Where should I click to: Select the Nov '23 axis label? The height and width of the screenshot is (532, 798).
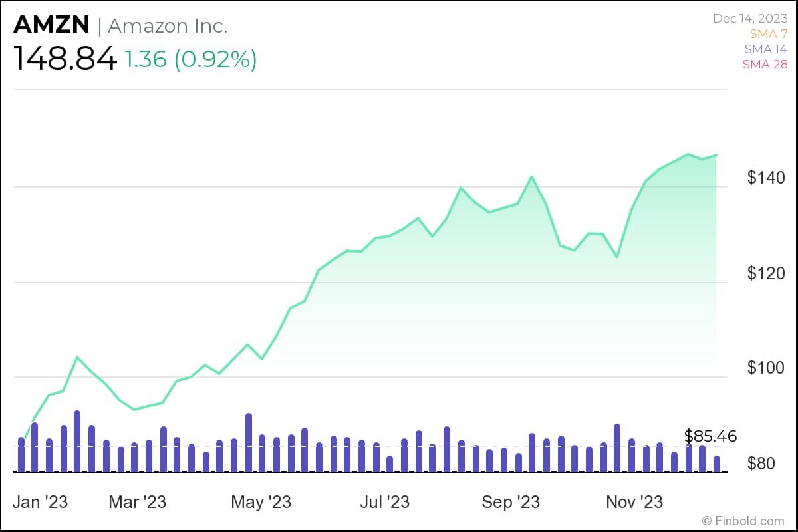click(634, 502)
